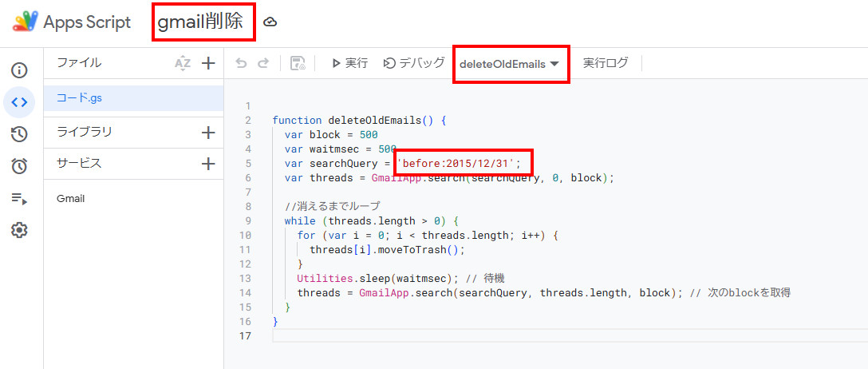Click var threads = GmailApp.search line
868x369 pixels.
coord(449,178)
